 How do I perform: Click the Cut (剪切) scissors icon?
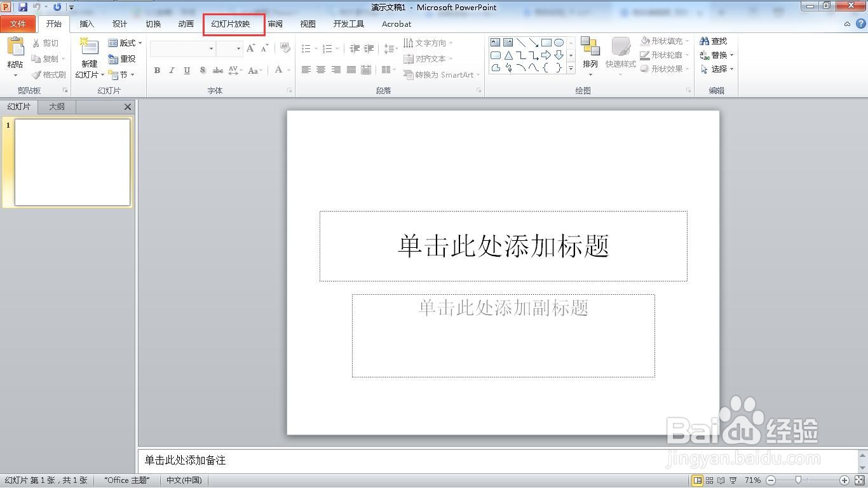click(x=36, y=43)
